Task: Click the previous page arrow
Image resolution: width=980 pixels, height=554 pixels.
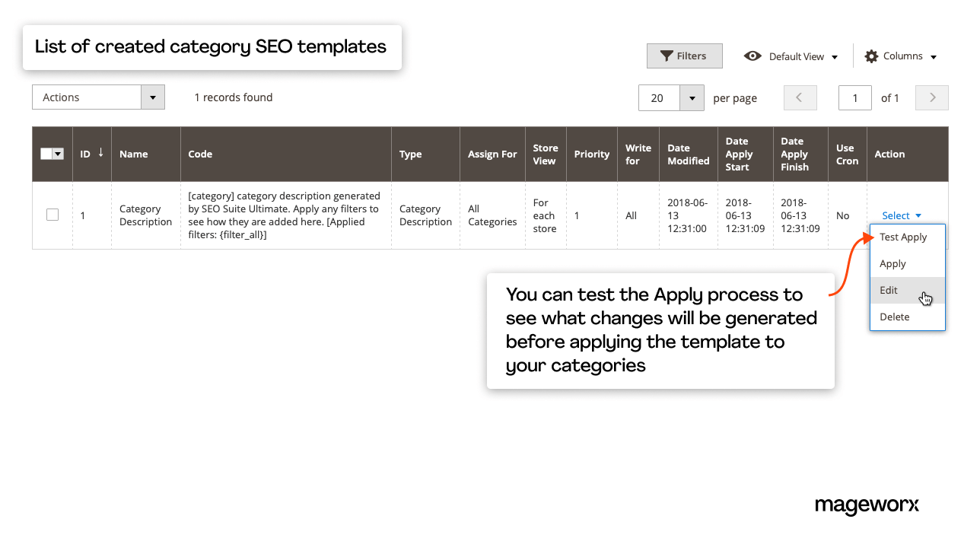Action: pos(800,97)
